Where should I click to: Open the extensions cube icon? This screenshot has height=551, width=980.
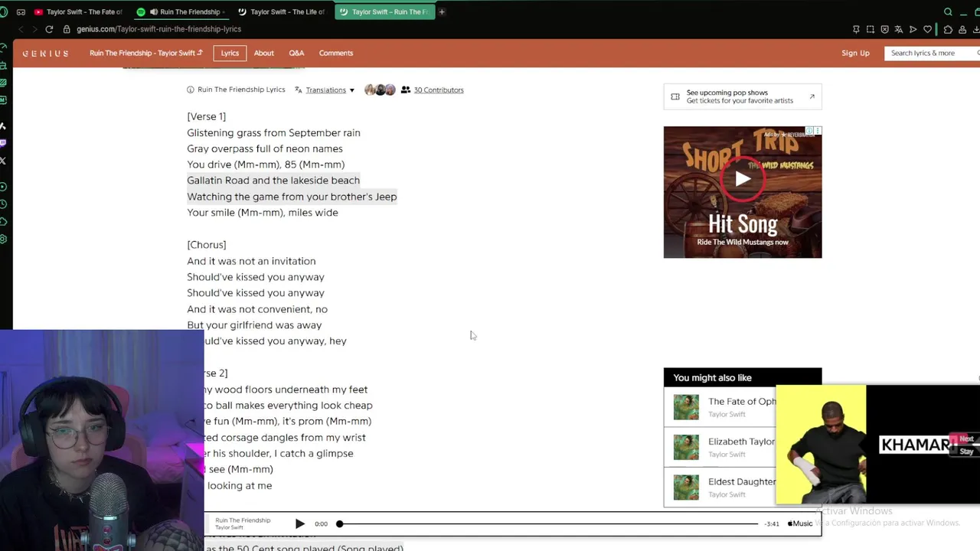(x=948, y=29)
